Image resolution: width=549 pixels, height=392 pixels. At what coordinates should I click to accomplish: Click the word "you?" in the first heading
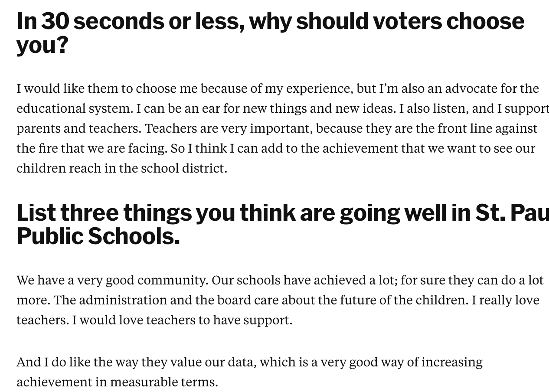point(42,45)
